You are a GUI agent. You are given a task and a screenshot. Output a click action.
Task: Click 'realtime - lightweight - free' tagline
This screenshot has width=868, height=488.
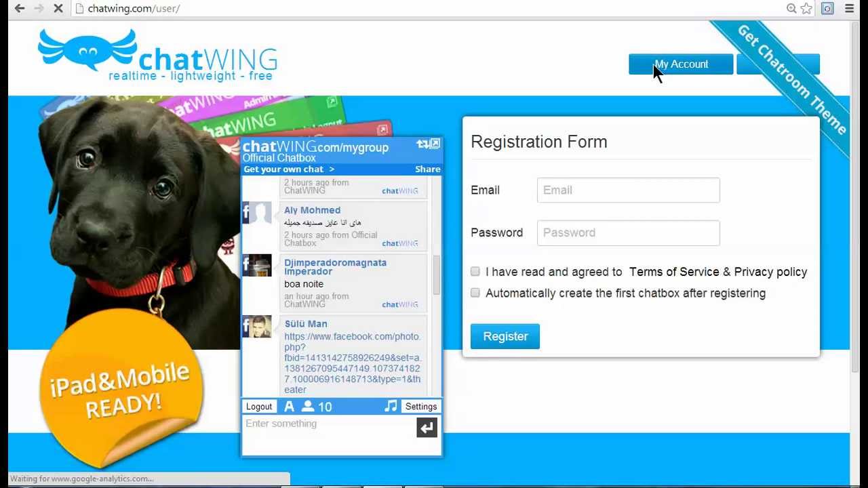click(191, 76)
